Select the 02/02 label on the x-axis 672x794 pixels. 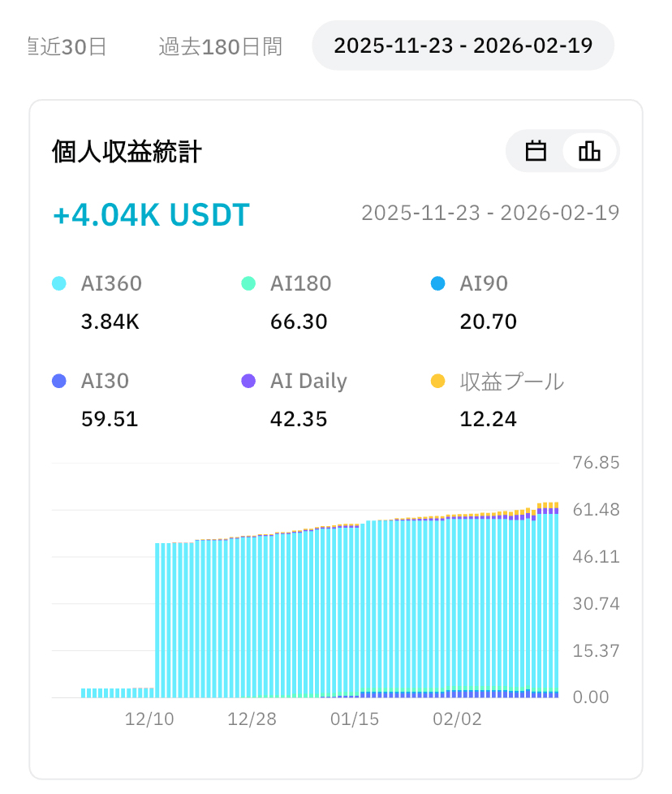(x=457, y=720)
